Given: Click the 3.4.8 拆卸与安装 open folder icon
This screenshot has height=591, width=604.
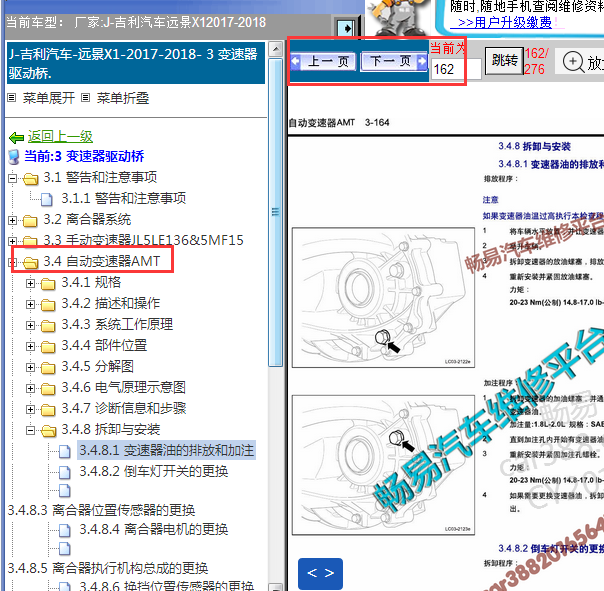Looking at the screenshot, I should coord(49,431).
